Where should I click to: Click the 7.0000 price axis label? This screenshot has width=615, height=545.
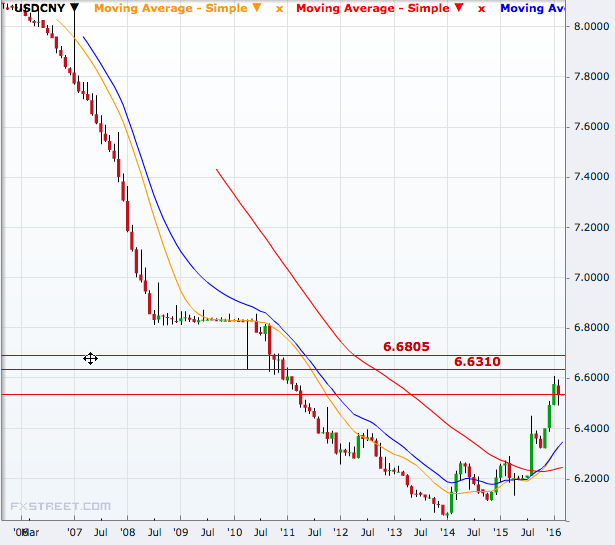tap(591, 278)
